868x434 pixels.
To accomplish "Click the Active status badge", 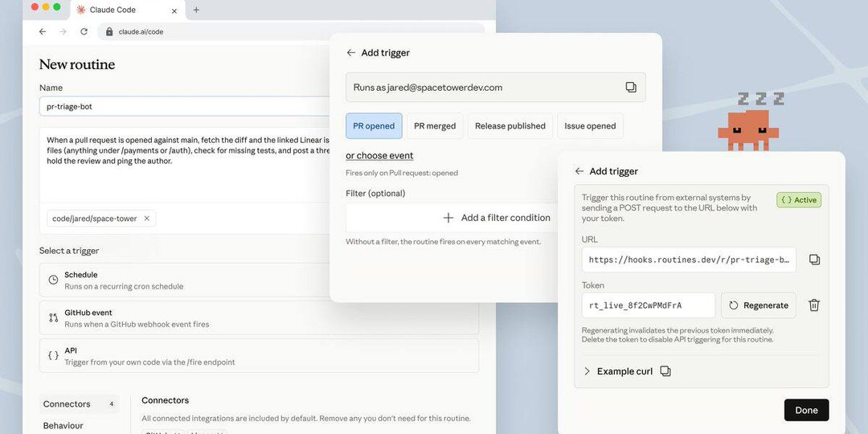I will [x=799, y=200].
